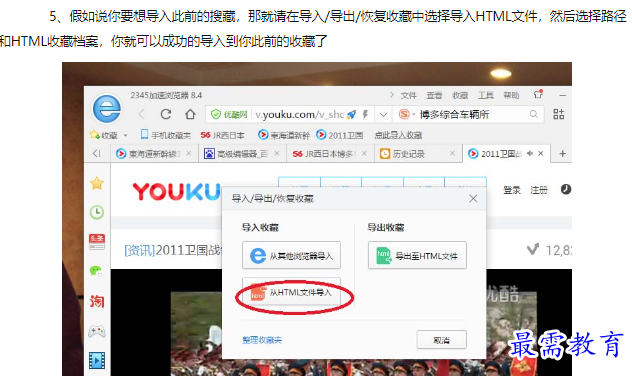Screen dimensions: 632x376
Task: Click the 2345 browser blue e logo
Action: 107,108
